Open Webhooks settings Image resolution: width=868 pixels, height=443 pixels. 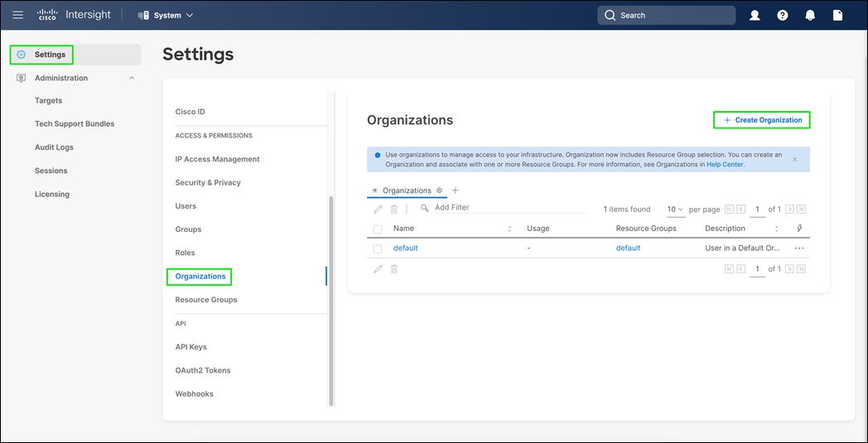(x=194, y=393)
